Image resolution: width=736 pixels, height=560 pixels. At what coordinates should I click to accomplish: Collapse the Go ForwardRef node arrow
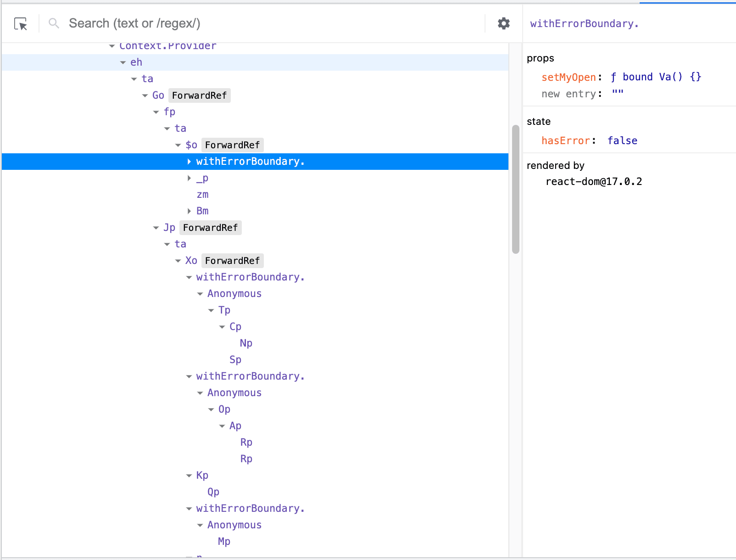(x=145, y=95)
